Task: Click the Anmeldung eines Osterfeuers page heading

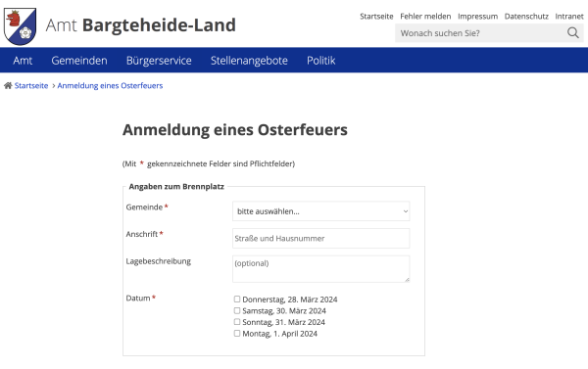Action: (x=235, y=130)
